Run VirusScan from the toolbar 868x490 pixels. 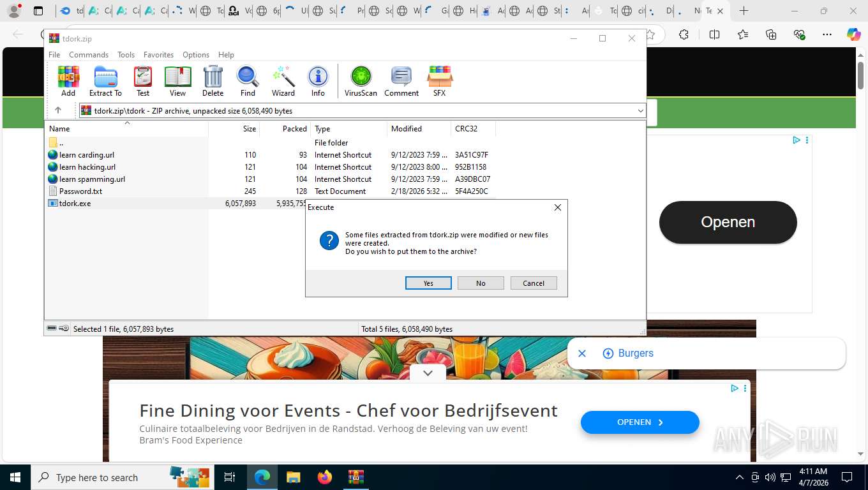(x=361, y=81)
